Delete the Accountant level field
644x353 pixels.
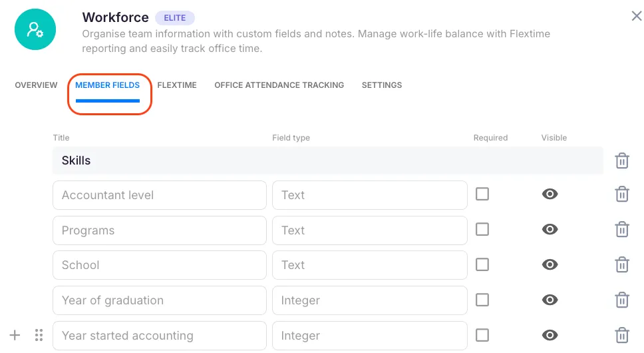(621, 194)
